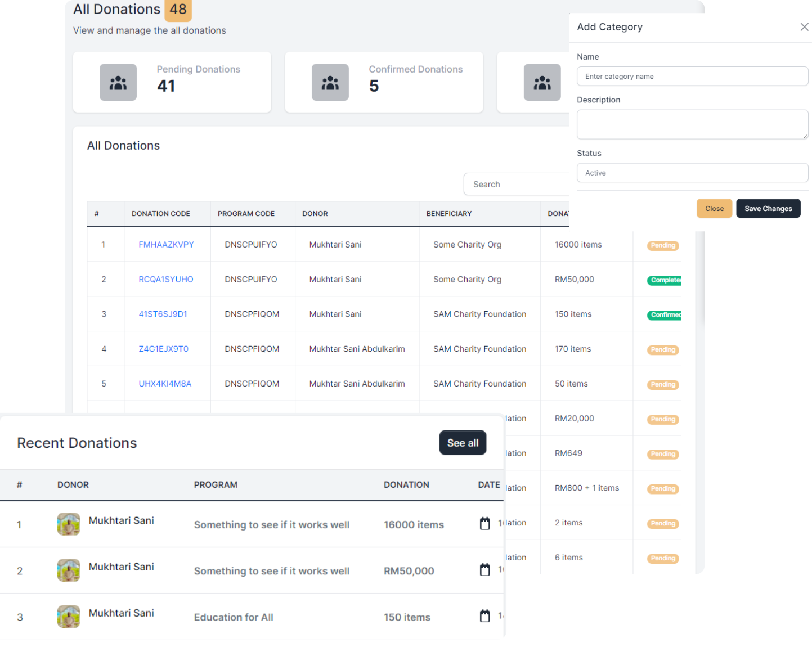This screenshot has height=647, width=812.
Task: Open donation code FMHAAZKVPY
Action: [x=166, y=245]
